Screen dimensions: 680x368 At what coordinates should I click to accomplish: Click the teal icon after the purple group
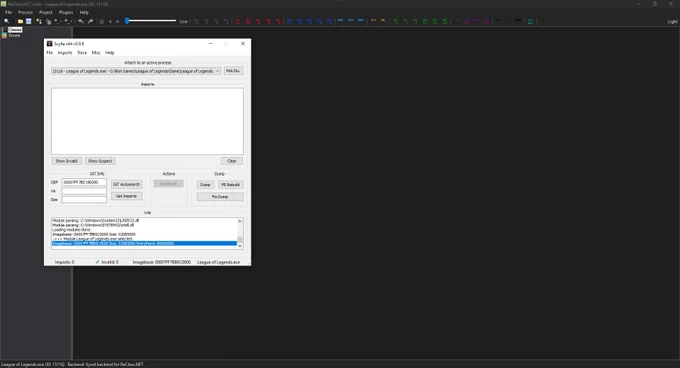(530, 21)
